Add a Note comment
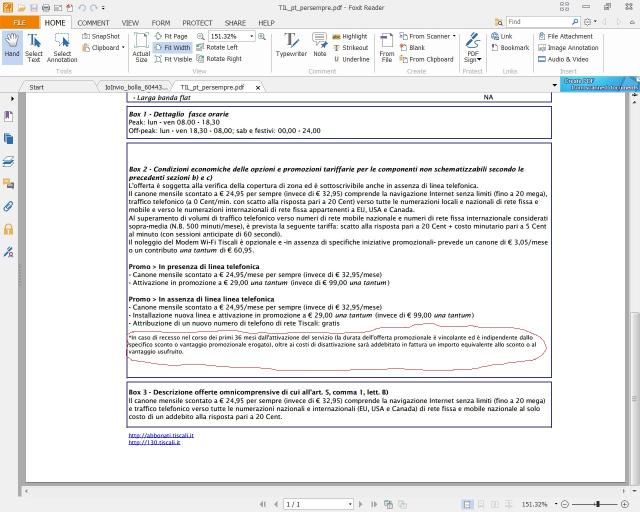The width and height of the screenshot is (640, 512). click(x=320, y=46)
